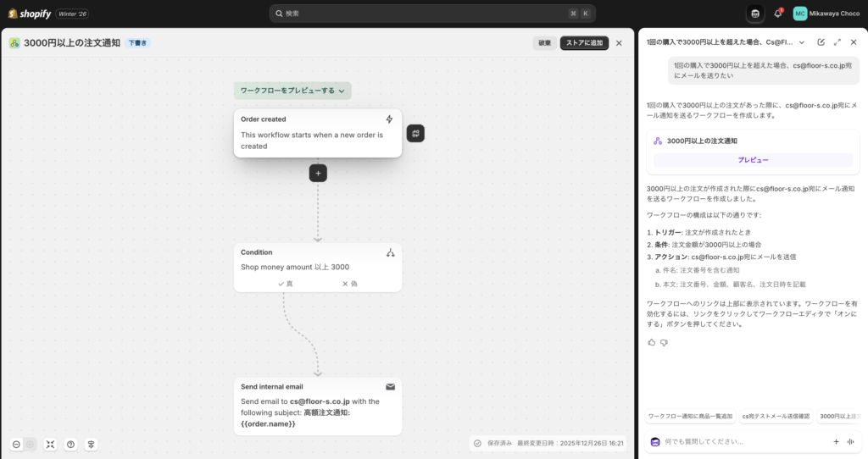Expand the ワークフローをプレビューする dropdown
Image resolution: width=868 pixels, height=459 pixels.
pos(292,91)
